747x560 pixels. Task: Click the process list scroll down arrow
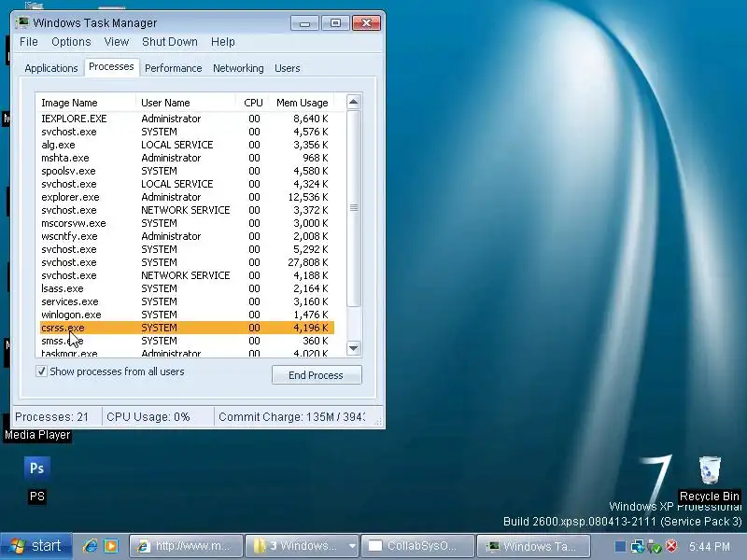click(354, 348)
